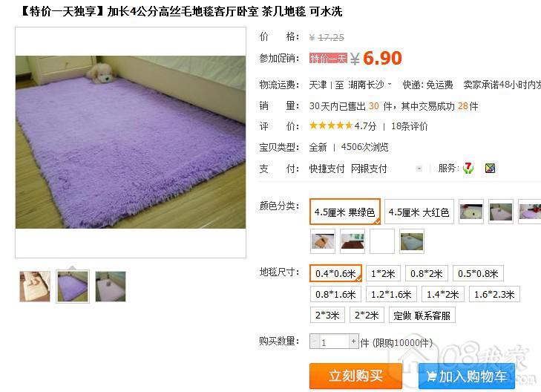The width and height of the screenshot is (541, 392).
Task: Select the yellow rug color swatch
Action: 471,212
